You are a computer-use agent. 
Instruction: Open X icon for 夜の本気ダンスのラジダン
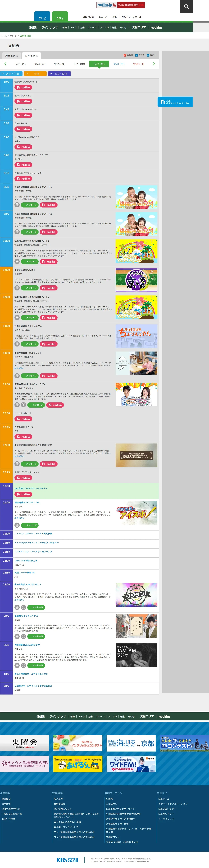coord(23,608)
